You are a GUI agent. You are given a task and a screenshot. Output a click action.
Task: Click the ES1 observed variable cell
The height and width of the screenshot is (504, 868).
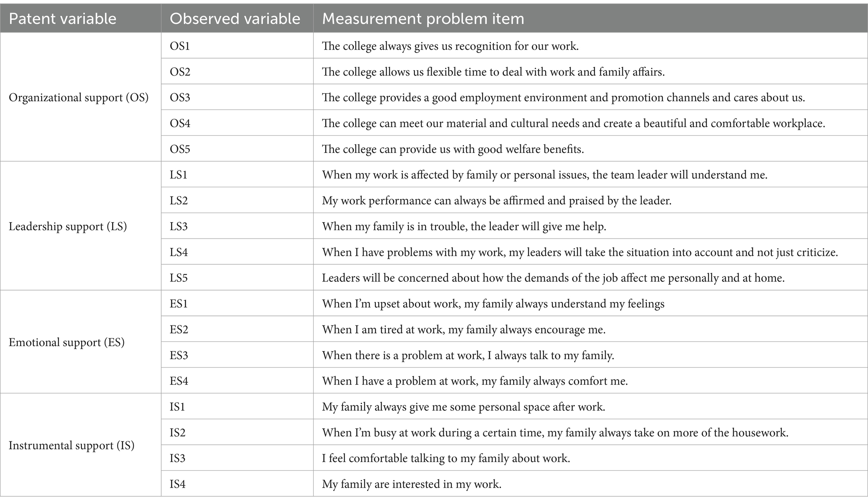pos(237,303)
